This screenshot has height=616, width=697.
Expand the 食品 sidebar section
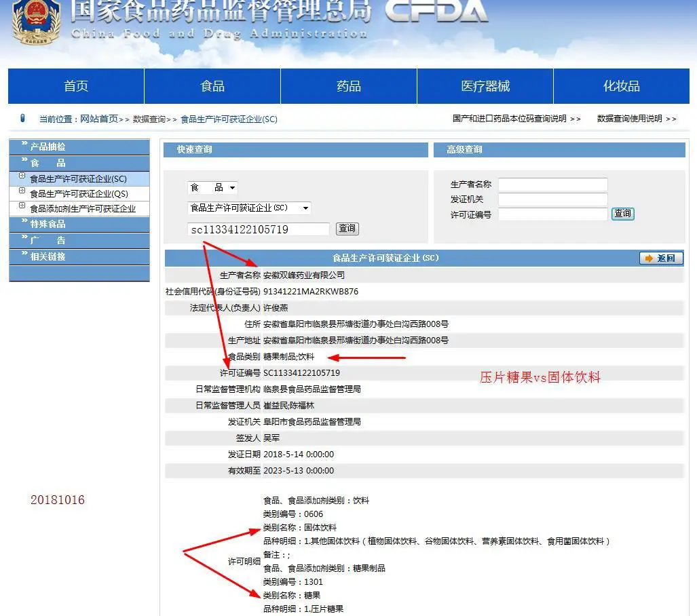[x=79, y=163]
